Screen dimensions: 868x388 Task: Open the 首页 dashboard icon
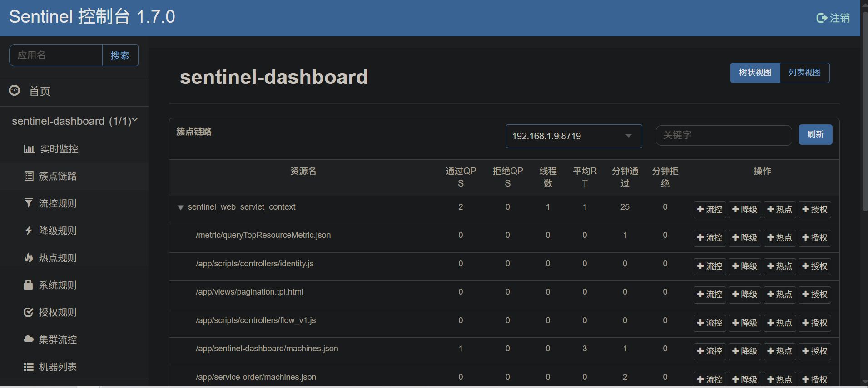point(15,90)
